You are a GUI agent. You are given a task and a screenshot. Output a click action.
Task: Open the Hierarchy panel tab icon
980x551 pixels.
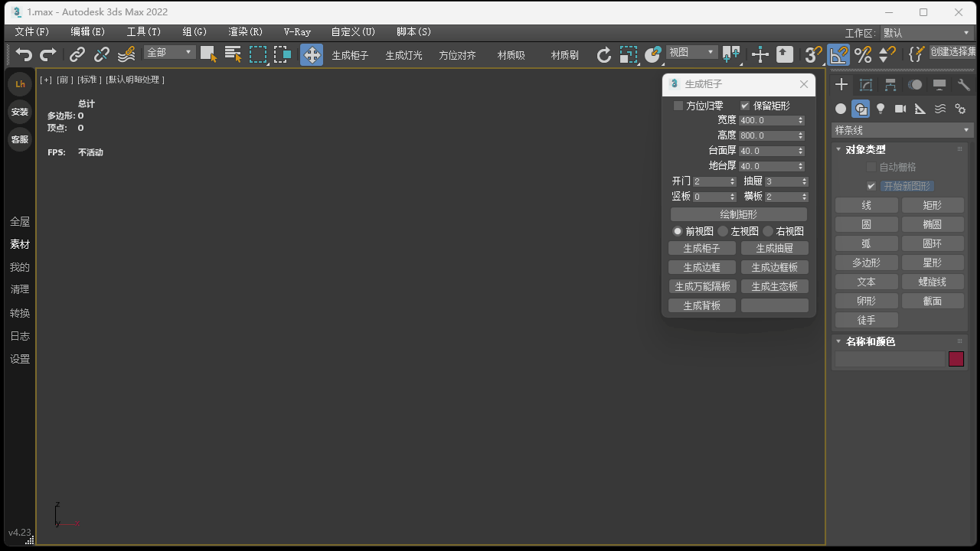(890, 85)
